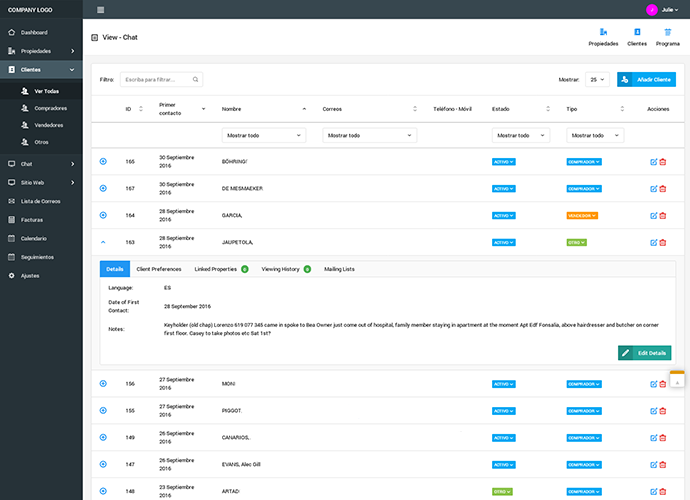This screenshot has height=500, width=690.
Task: Delete client 167 DE MESMAEKER
Action: pyautogui.click(x=663, y=189)
